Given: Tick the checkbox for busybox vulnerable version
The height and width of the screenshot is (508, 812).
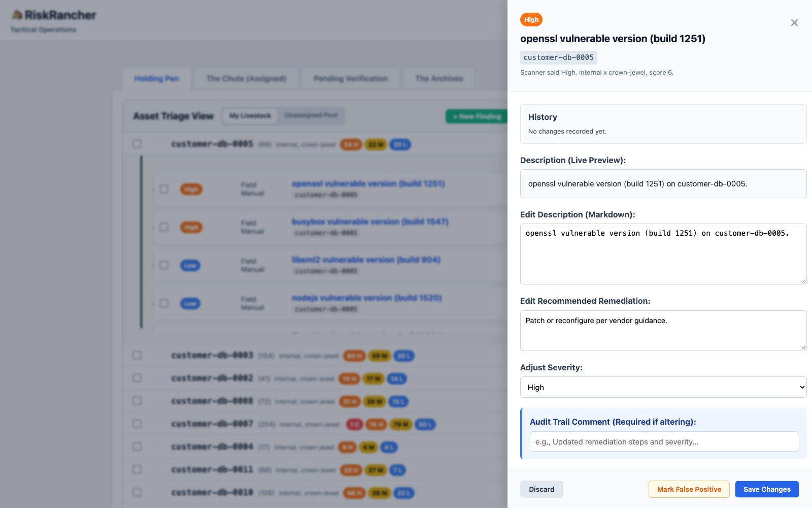Looking at the screenshot, I should [164, 227].
